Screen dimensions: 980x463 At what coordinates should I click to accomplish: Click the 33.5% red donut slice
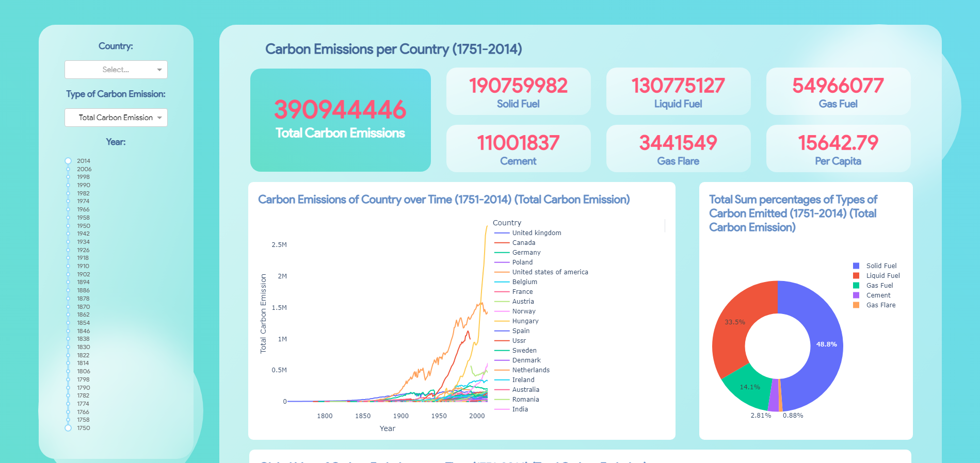pyautogui.click(x=735, y=322)
